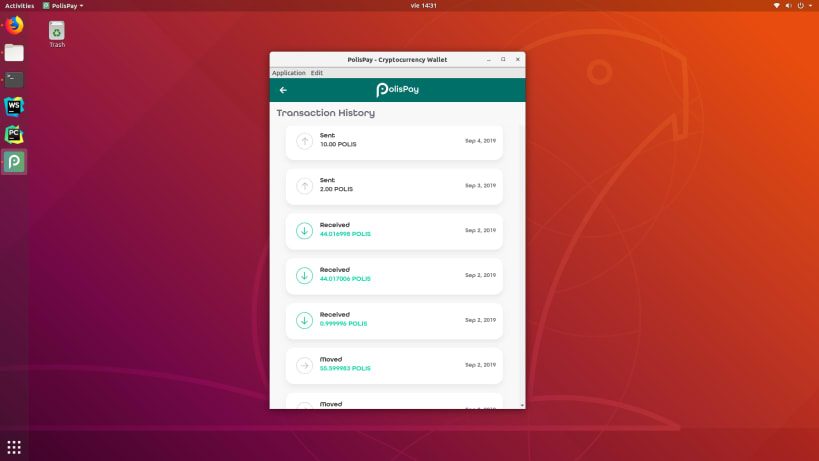Click the PolisPay icon in the dock
Image resolution: width=819 pixels, height=461 pixels.
click(x=14, y=161)
